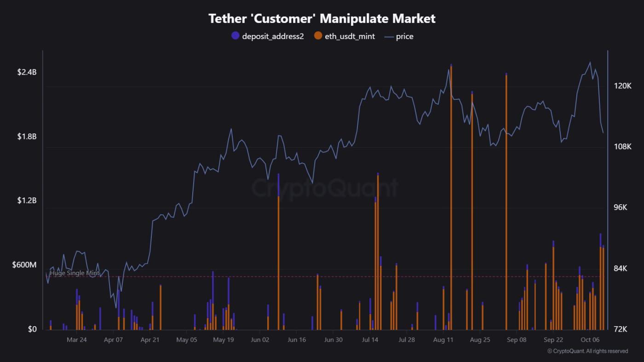The width and height of the screenshot is (644, 362).
Task: Select the Oct 06 date label
Action: 590,340
